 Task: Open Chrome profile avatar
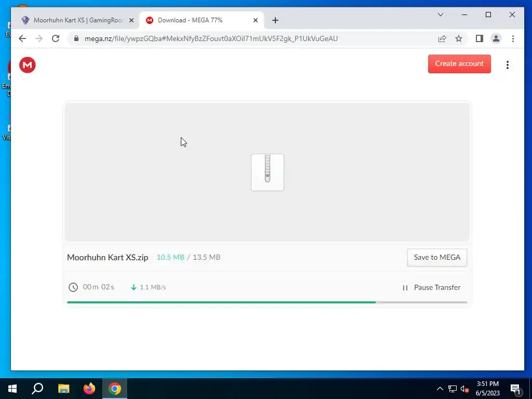point(496,38)
